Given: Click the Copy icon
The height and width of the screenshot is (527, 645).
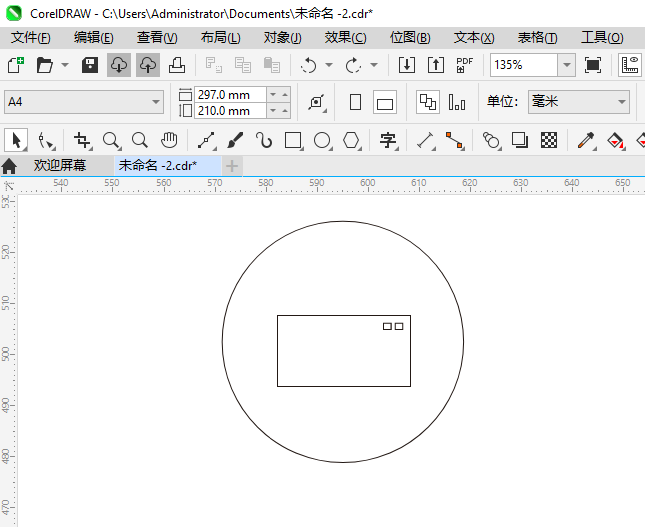Looking at the screenshot, I should point(243,65).
